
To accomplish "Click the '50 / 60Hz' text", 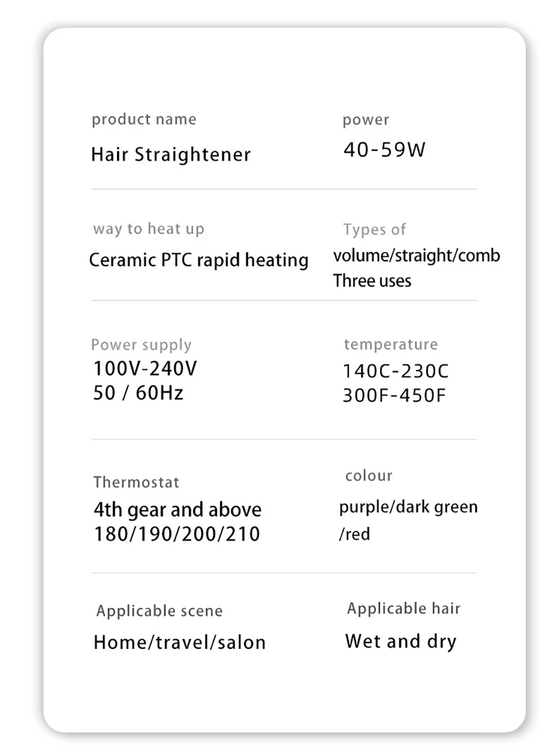I will 138,393.
